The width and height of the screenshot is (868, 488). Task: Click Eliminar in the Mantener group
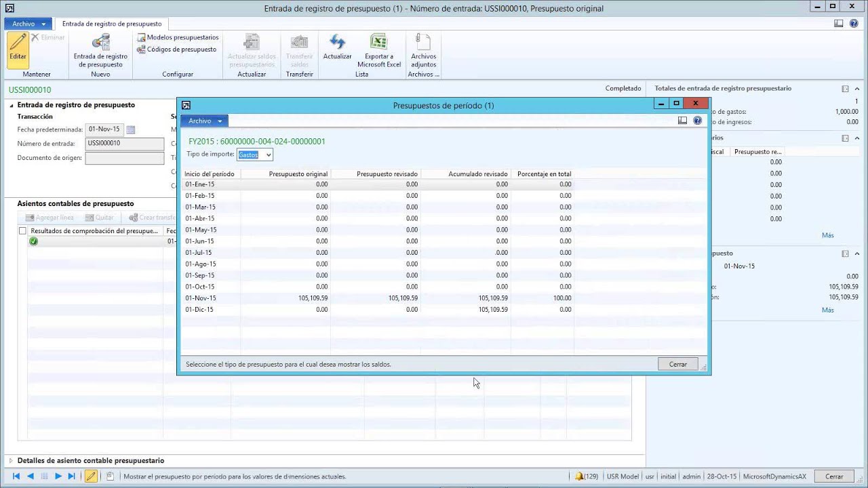point(47,37)
